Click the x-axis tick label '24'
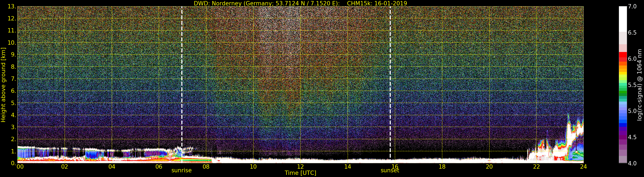This screenshot has width=644, height=177. pyautogui.click(x=583, y=166)
